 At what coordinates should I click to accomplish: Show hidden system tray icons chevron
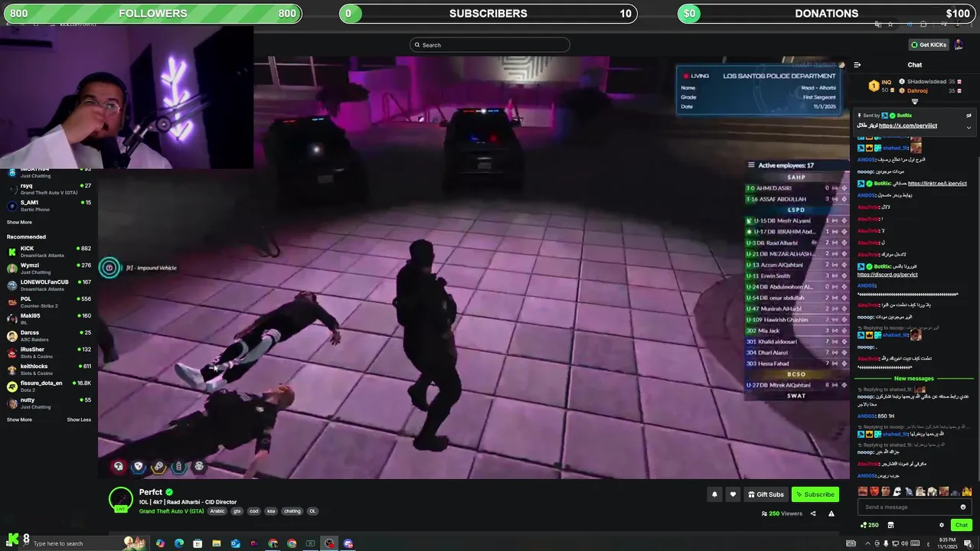click(x=867, y=543)
